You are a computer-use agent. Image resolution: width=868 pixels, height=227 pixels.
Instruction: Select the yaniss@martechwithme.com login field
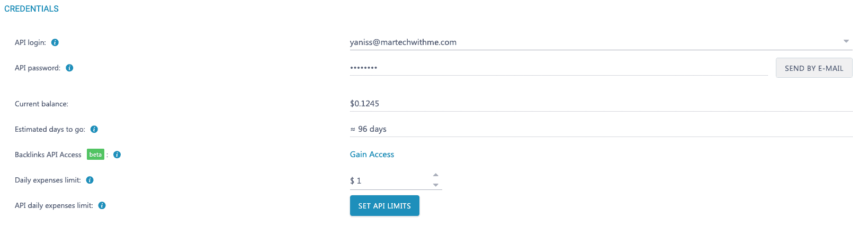click(583, 42)
